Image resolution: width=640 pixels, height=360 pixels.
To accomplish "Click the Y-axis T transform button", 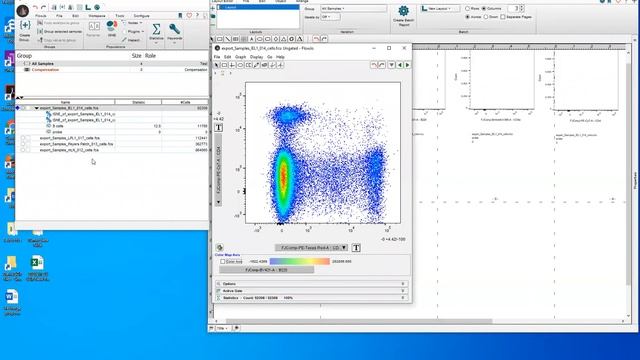I will [x=218, y=128].
